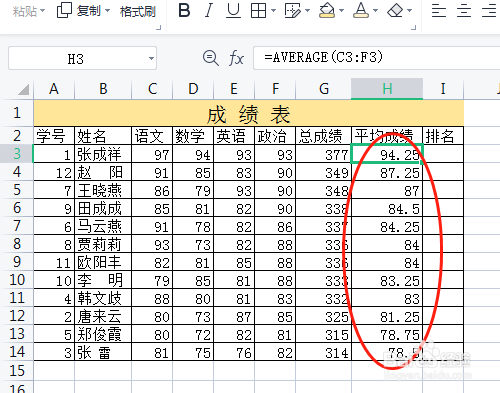Select row 15 header
Image resolution: width=500 pixels, height=393 pixels.
coord(17,370)
